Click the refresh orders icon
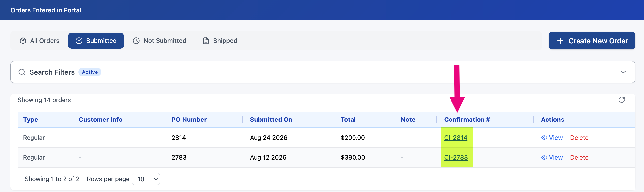Image resolution: width=644 pixels, height=192 pixels. tap(621, 100)
